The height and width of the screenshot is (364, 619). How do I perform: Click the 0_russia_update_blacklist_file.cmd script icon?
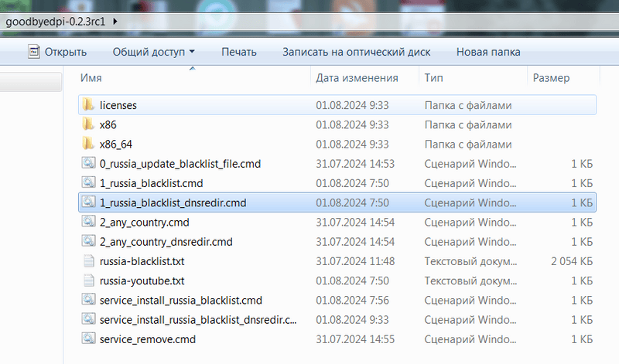point(88,163)
